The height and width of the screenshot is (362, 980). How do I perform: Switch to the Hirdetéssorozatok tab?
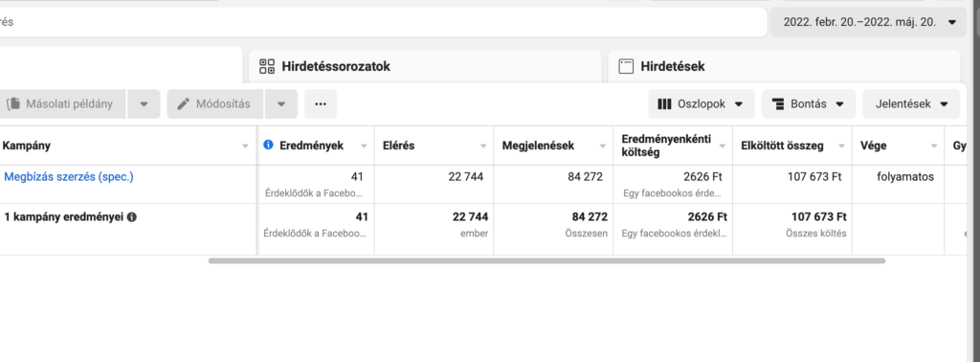[x=425, y=66]
